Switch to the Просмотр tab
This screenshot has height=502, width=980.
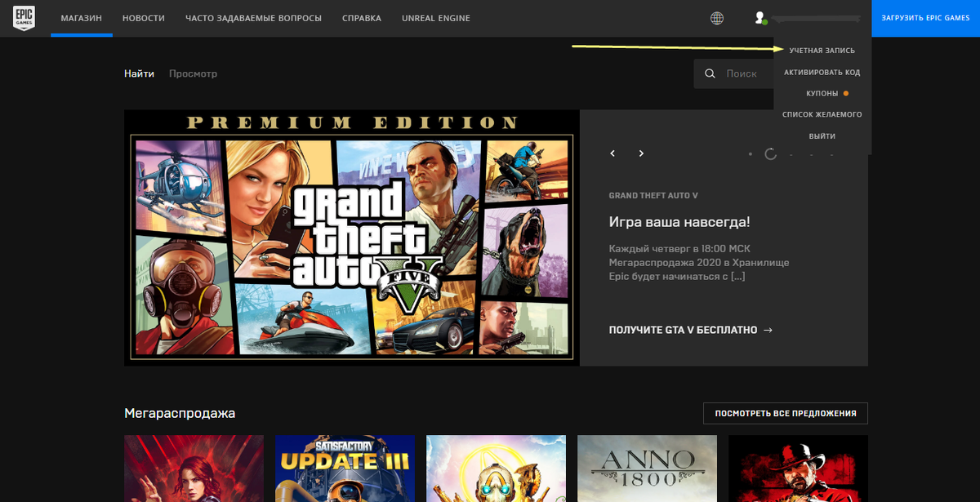(193, 73)
